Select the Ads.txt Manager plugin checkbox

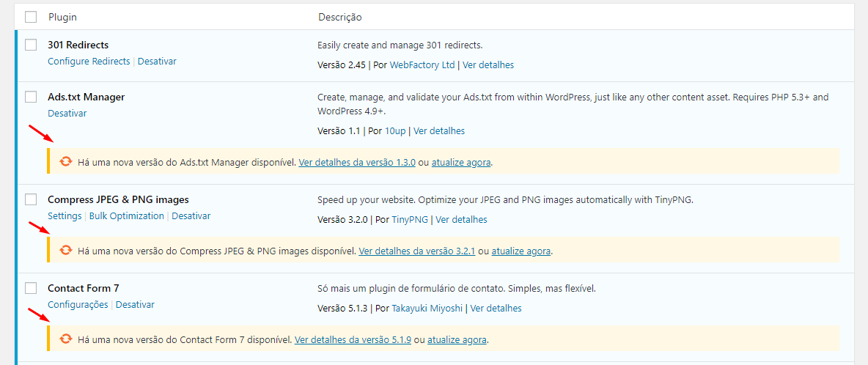point(31,97)
